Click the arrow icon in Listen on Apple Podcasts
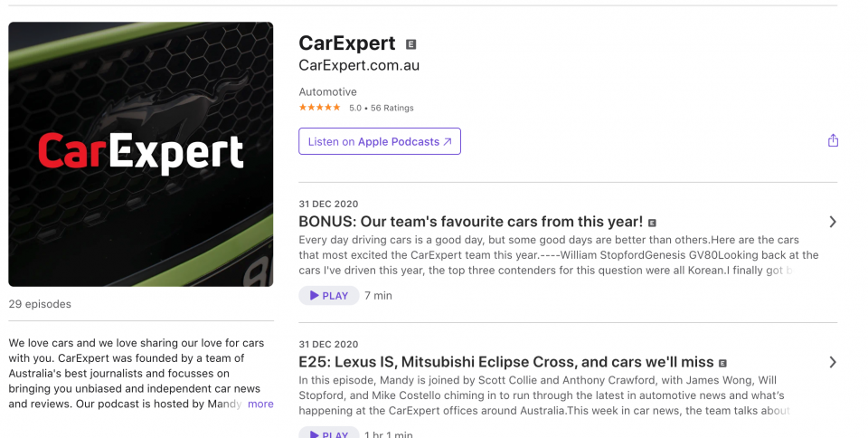 click(x=448, y=142)
